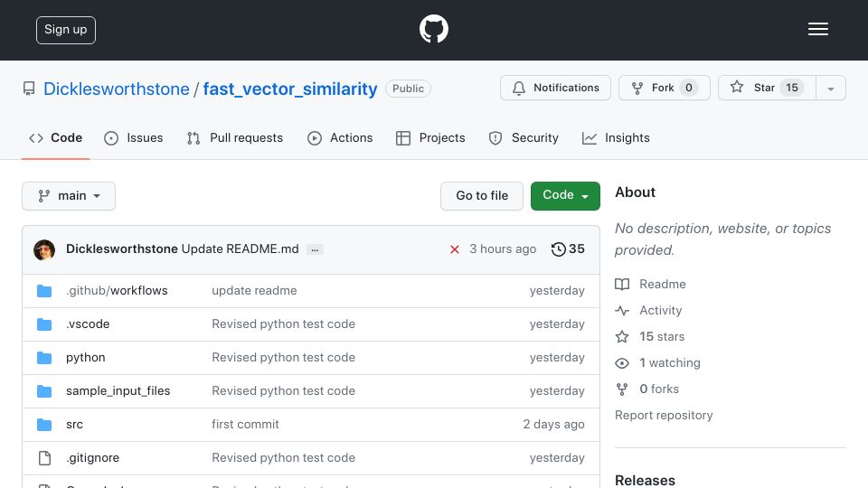Open the hamburger navigation menu
Screen dimensions: 868x488
[817, 29]
